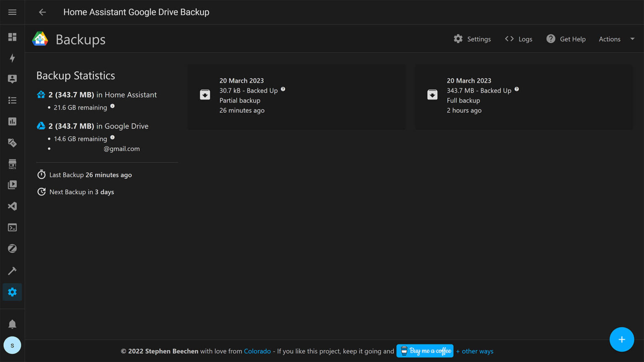
Task: Open Zigbee2MQTT from the sidebar
Action: point(12,248)
